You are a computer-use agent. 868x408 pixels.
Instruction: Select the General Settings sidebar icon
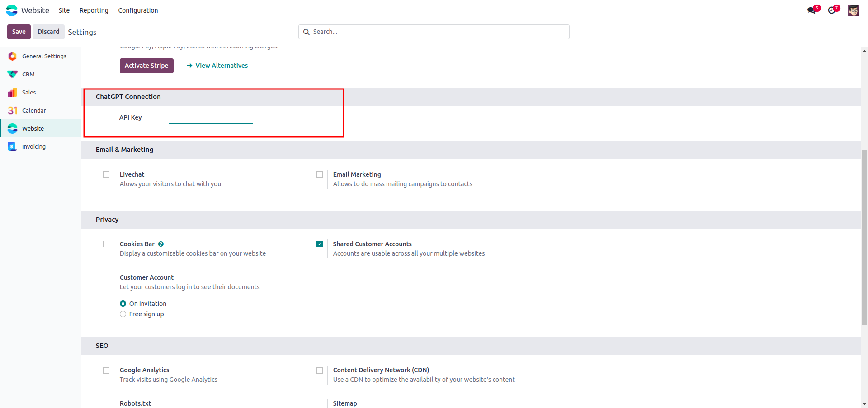tap(13, 56)
